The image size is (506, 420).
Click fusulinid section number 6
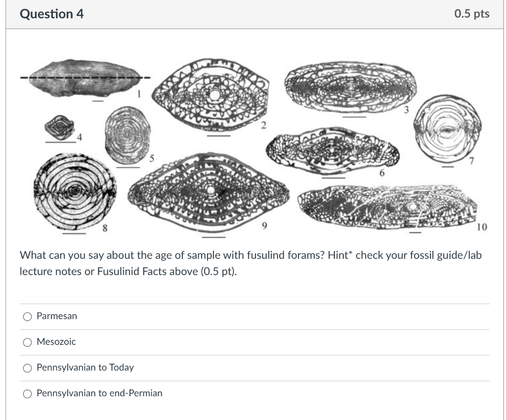click(x=333, y=152)
